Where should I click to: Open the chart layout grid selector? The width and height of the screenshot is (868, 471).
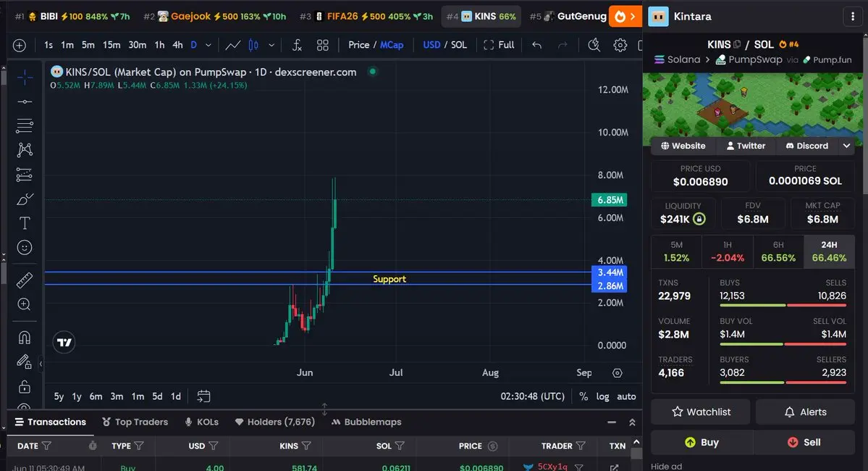pos(322,45)
